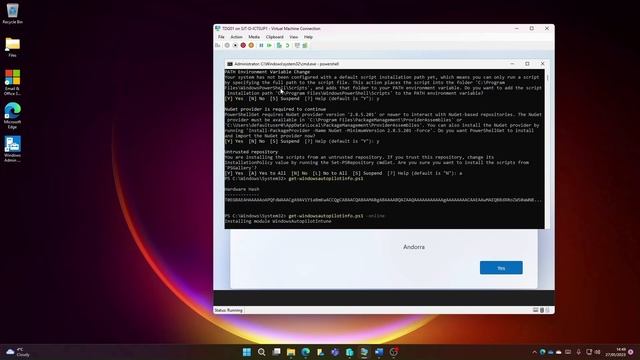Click the 'Installing module WindowsAutopilotIntune' line

tap(278, 221)
